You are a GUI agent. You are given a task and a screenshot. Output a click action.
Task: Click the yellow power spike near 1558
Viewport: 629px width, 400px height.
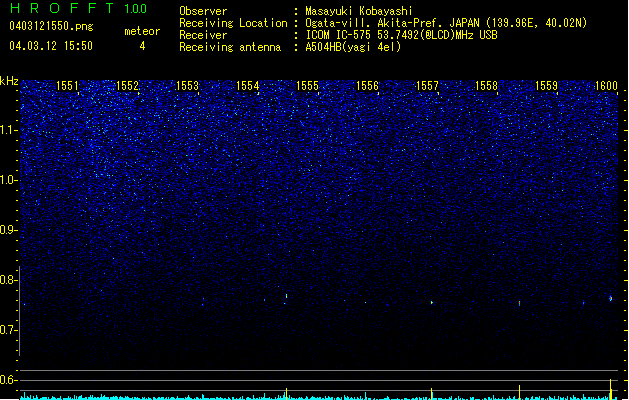click(x=519, y=392)
